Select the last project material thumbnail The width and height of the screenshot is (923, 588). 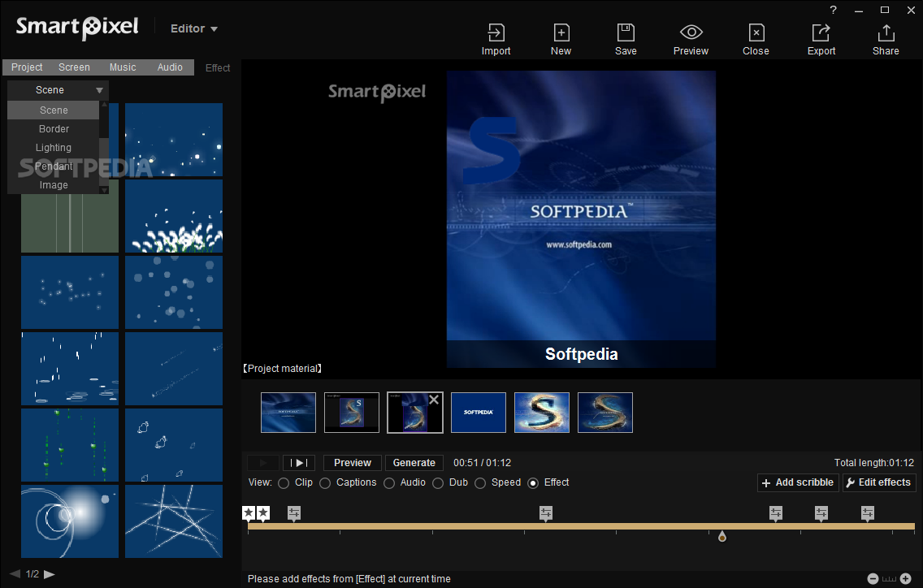tap(605, 413)
